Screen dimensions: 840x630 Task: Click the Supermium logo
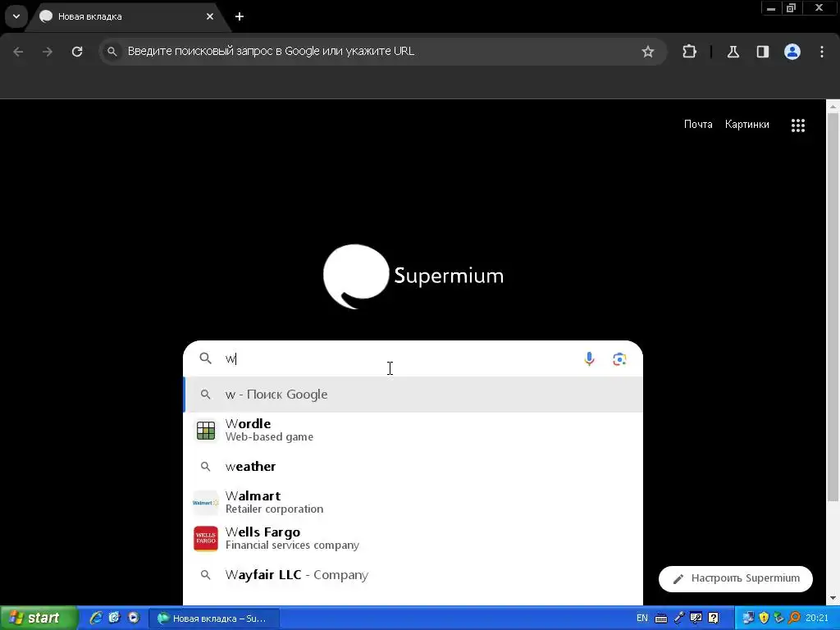coord(413,276)
